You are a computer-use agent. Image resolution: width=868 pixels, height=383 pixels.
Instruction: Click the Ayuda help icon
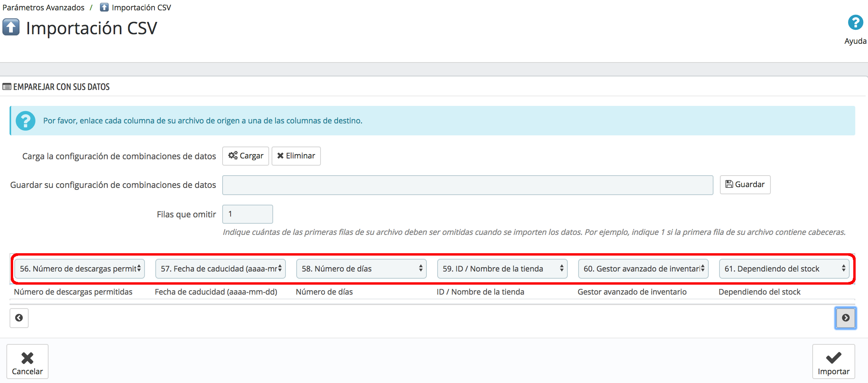click(x=855, y=23)
